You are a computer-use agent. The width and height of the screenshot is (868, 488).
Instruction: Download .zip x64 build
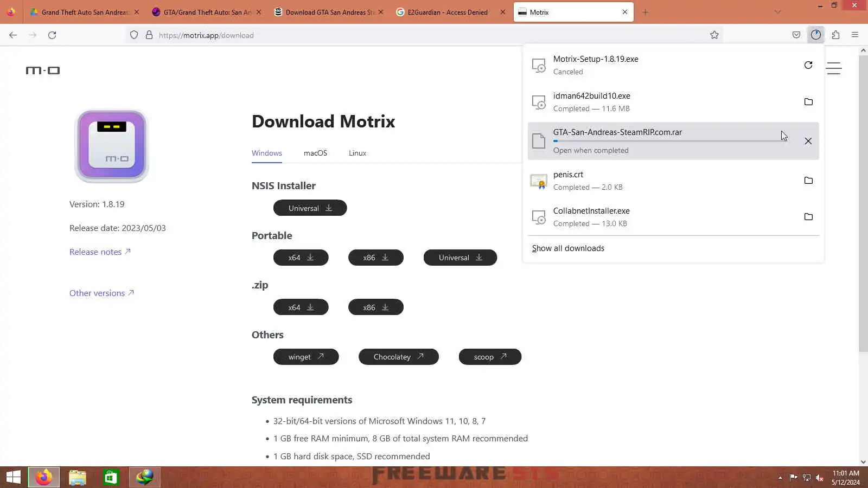click(x=301, y=307)
